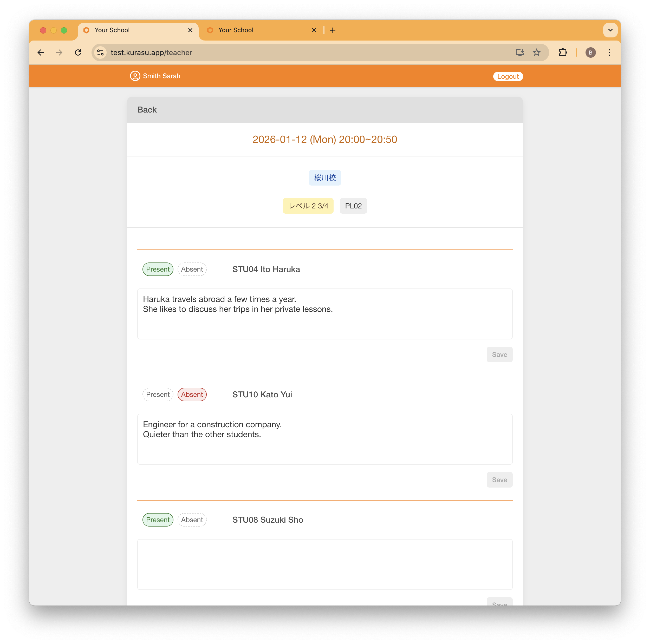650x644 pixels.
Task: Reload the current page
Action: pyautogui.click(x=78, y=52)
